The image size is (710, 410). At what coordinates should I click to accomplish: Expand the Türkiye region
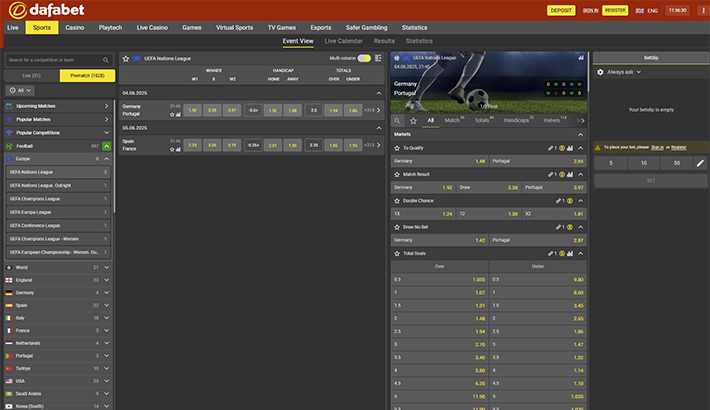(x=106, y=368)
